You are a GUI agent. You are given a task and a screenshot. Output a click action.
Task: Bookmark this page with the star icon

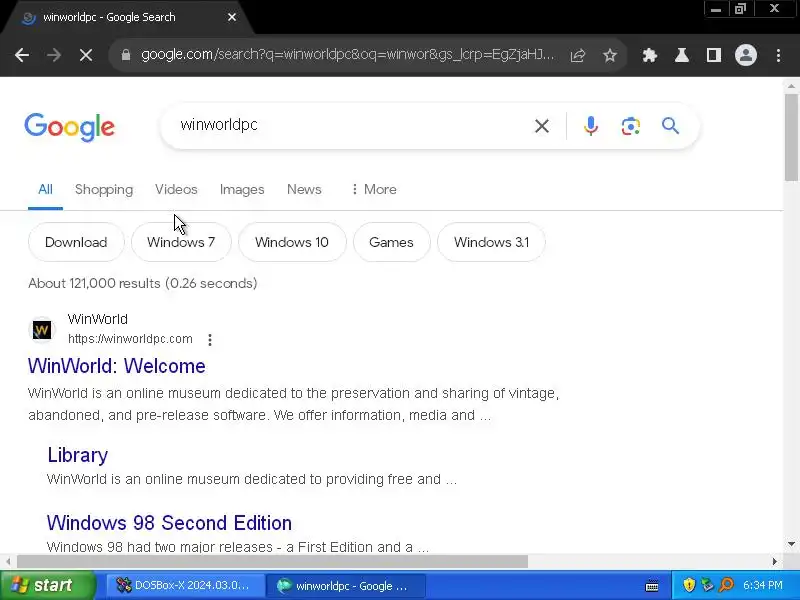[x=610, y=55]
